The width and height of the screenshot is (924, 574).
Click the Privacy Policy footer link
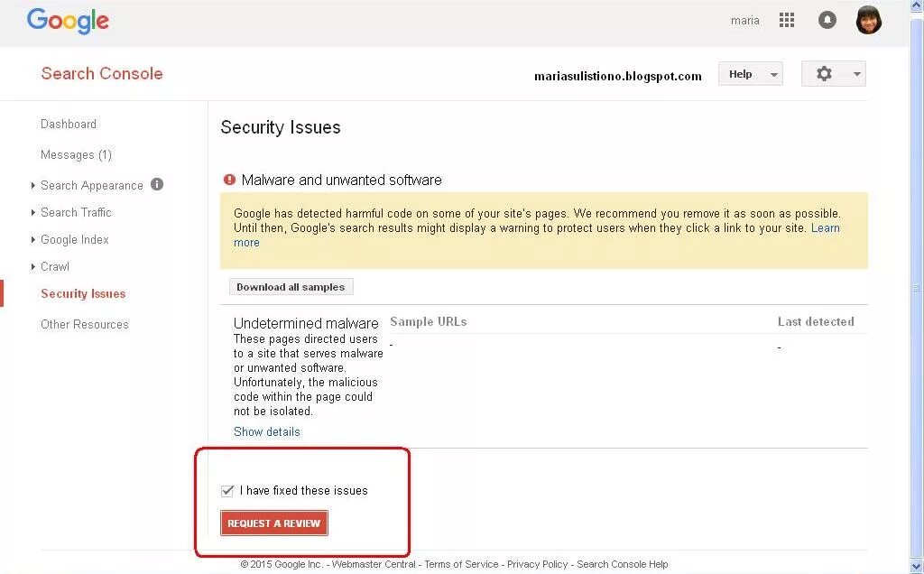[538, 564]
